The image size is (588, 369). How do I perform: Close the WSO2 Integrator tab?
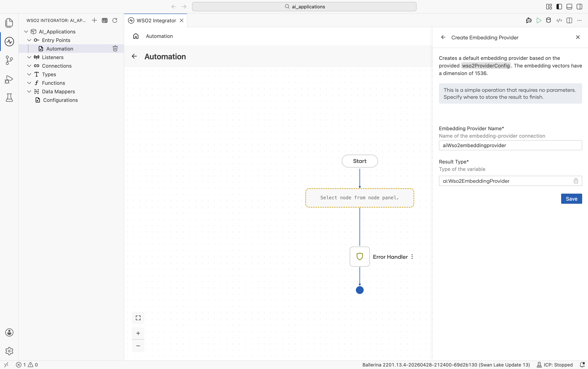pos(182,20)
